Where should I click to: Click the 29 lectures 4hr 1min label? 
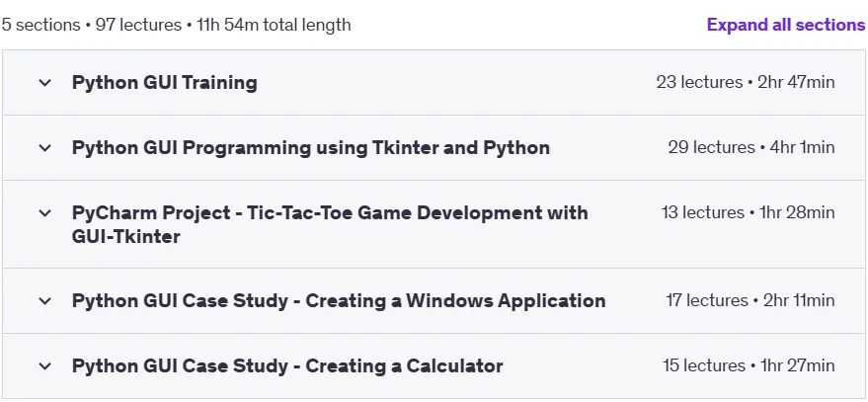tap(751, 148)
